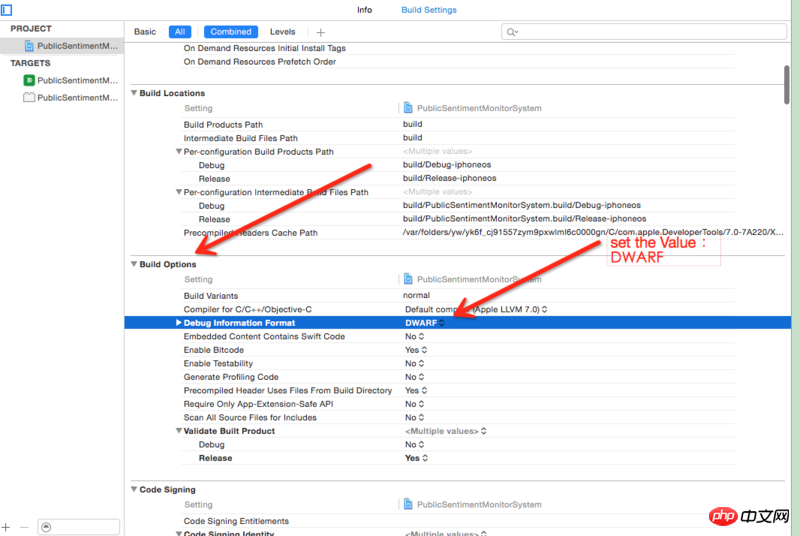This screenshot has width=800, height=536.
Task: Change Scan All Source Files value
Action: (414, 418)
